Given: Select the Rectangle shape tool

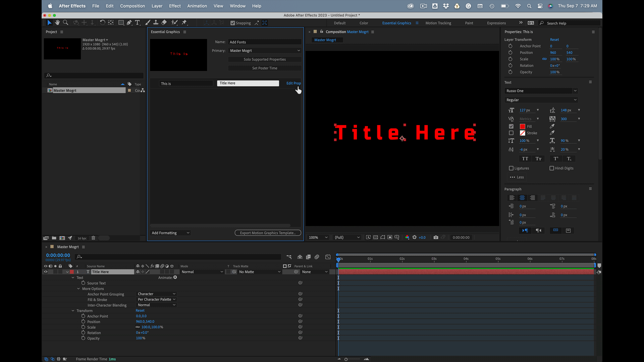Looking at the screenshot, I should (x=121, y=22).
